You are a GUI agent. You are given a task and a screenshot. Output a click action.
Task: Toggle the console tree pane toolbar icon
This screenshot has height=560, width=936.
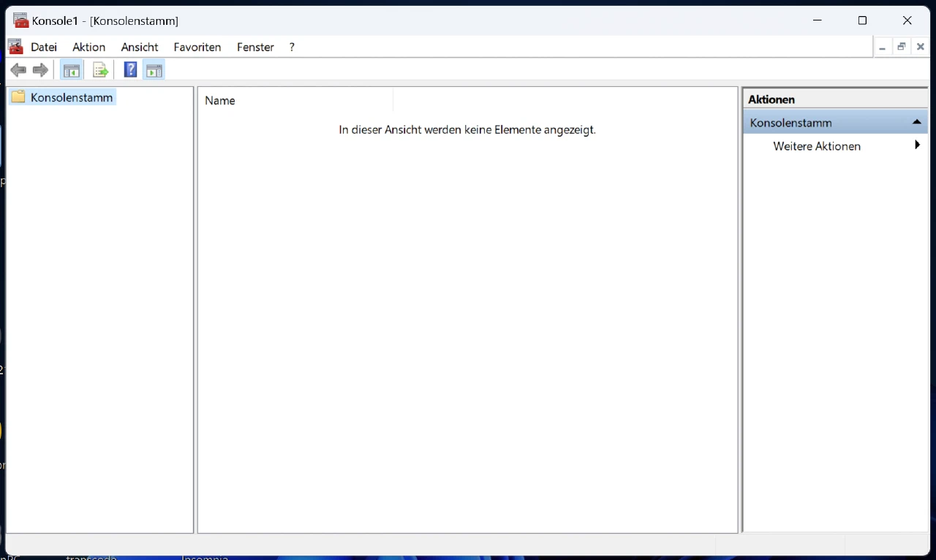[x=71, y=70]
